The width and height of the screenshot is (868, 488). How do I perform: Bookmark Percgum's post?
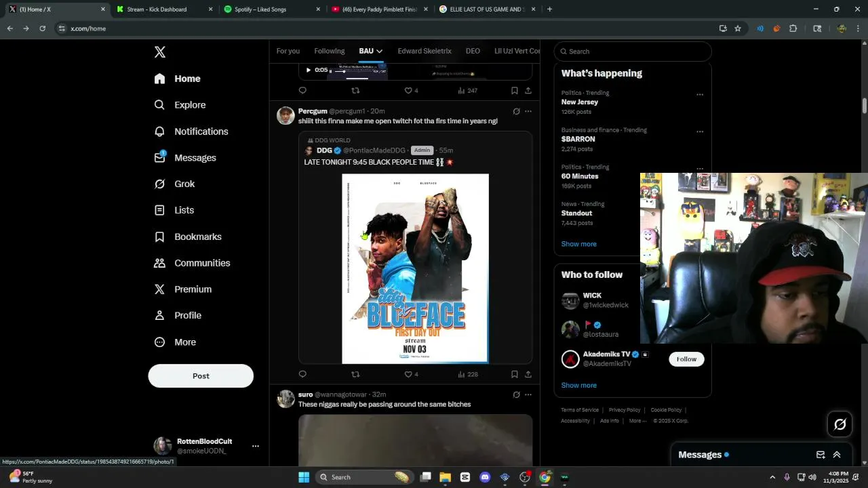(514, 374)
